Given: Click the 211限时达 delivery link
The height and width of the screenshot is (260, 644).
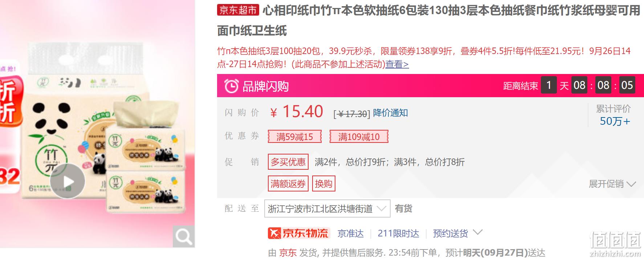Looking at the screenshot, I should point(398,233).
